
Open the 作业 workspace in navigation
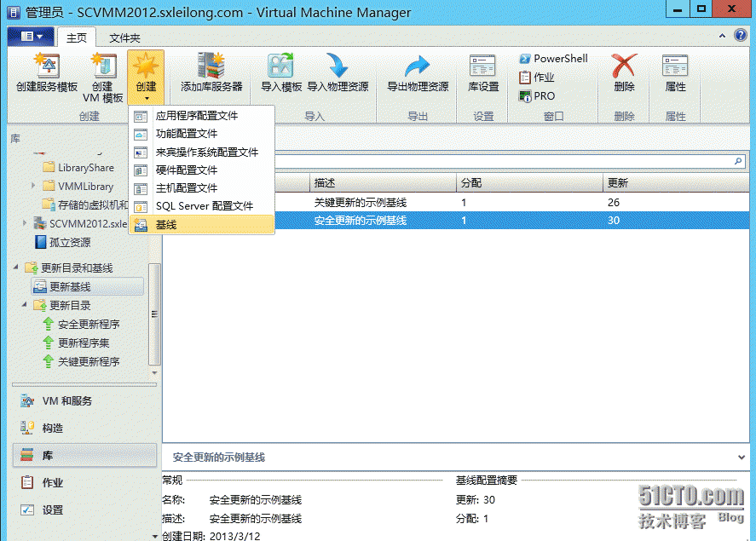84,483
